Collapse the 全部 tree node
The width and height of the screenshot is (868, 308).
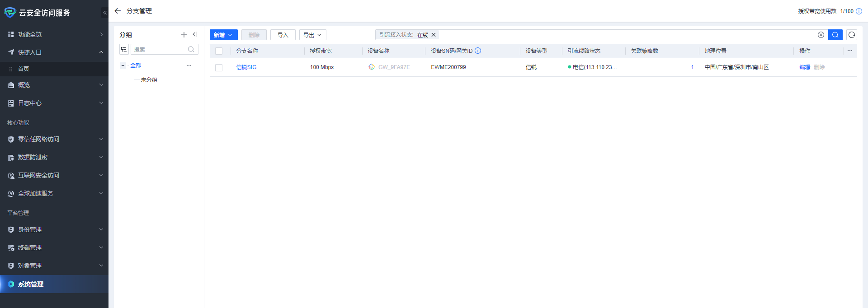123,65
